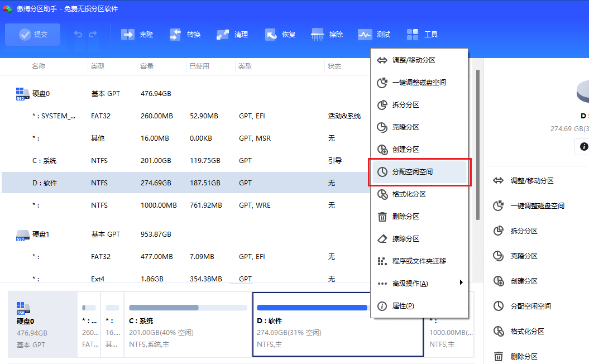Choose 分配空闲空间 in context menu
The image size is (589, 364).
click(x=419, y=172)
